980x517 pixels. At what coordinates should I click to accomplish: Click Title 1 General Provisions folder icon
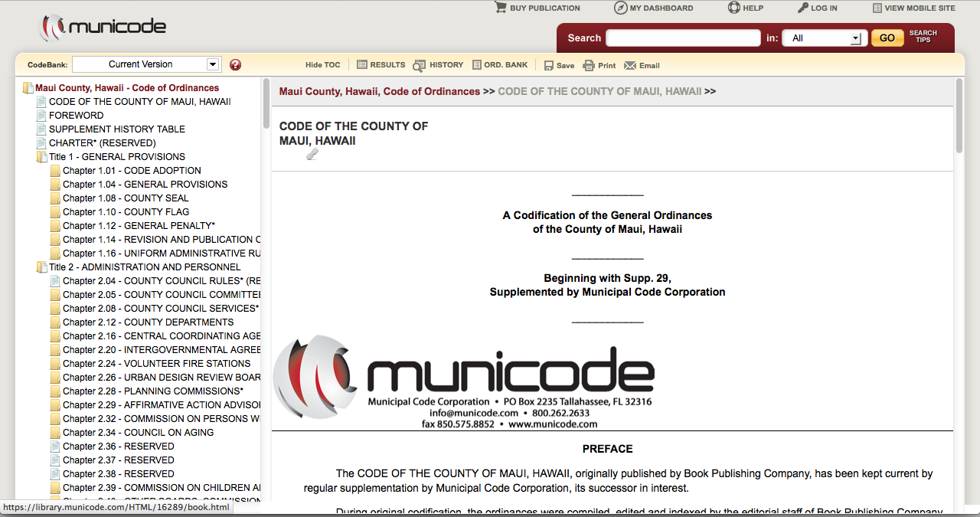click(42, 157)
